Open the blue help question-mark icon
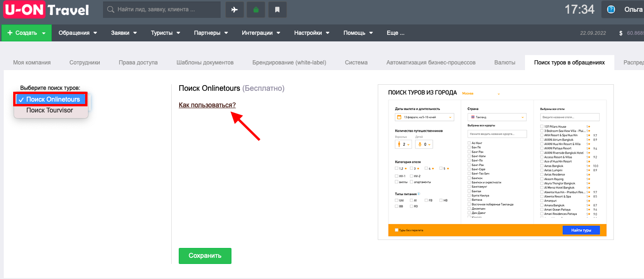The height and width of the screenshot is (279, 644). 611,9
